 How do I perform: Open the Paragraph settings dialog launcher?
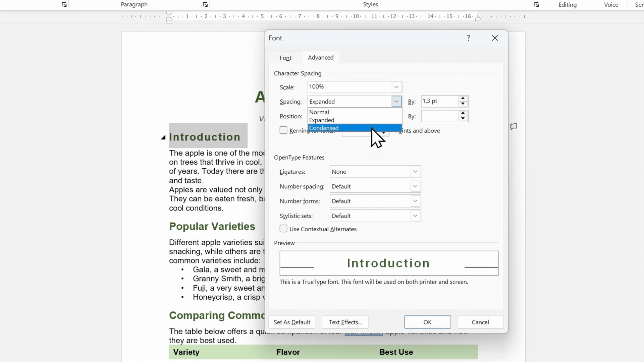[205, 5]
